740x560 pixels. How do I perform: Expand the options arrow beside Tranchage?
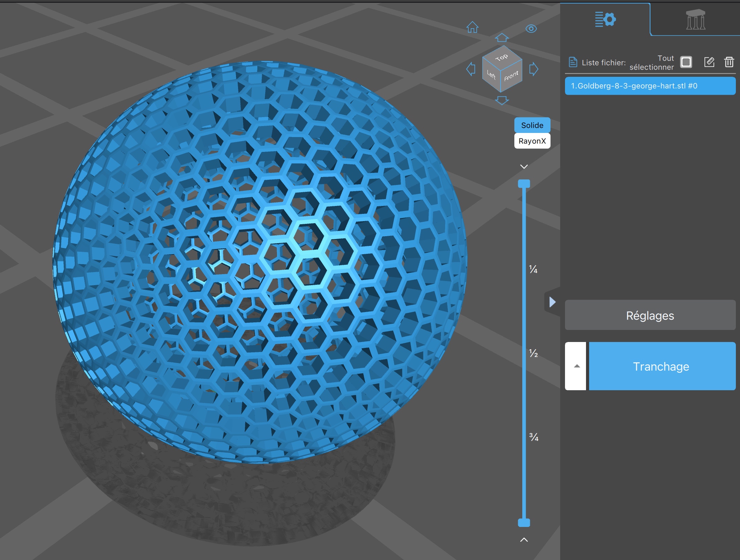point(576,366)
